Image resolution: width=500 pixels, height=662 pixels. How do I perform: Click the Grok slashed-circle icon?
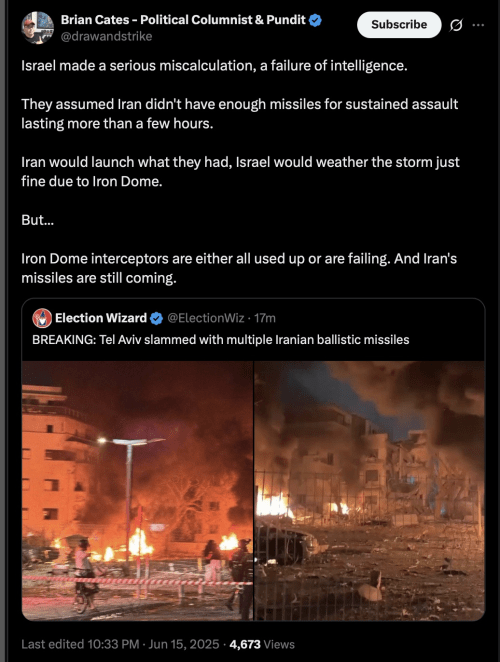(x=456, y=26)
